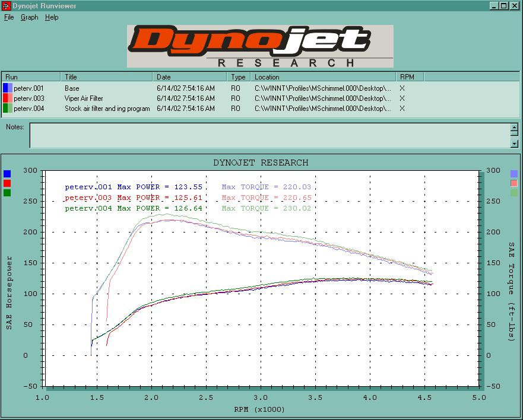Sort by the Title column header
Viewport: 523px width, 420px height.
coord(106,77)
